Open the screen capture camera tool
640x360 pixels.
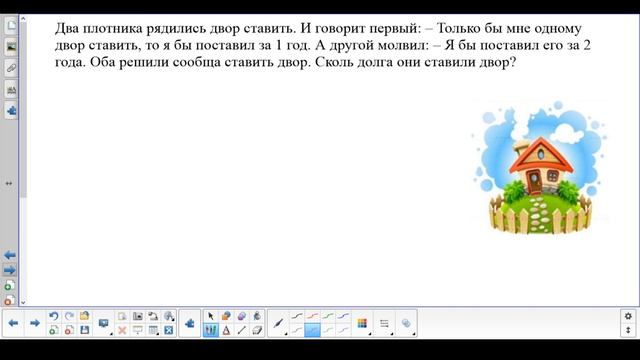[x=138, y=316]
